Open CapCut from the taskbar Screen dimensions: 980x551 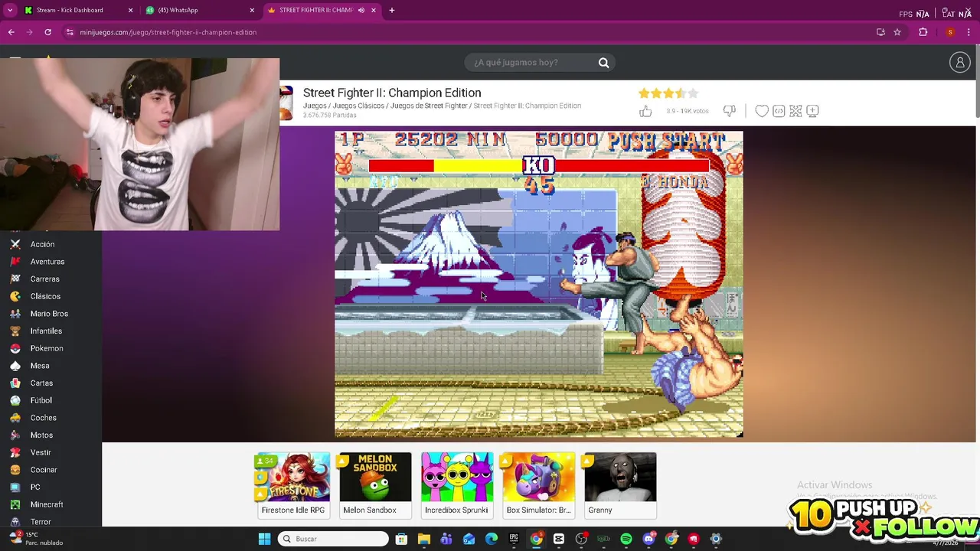559,539
